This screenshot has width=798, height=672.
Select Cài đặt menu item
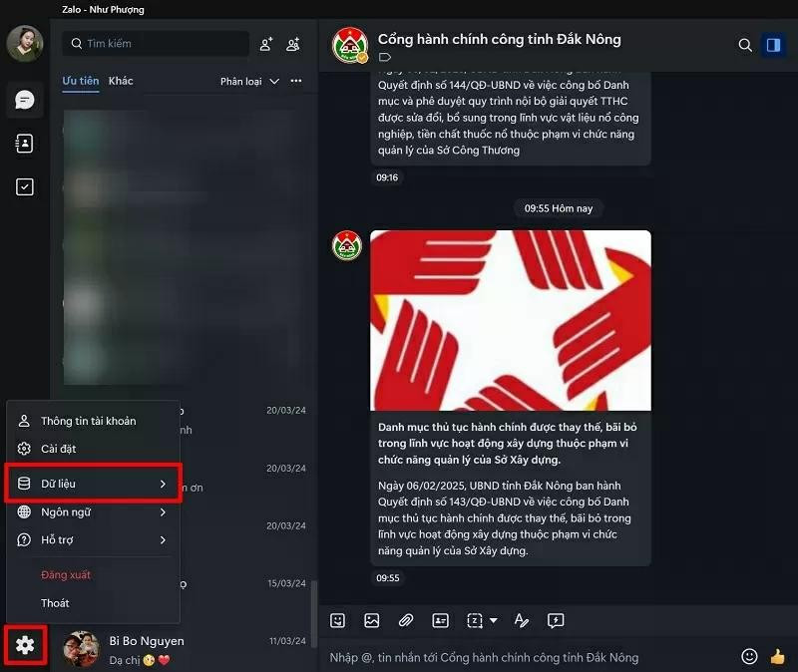93,449
